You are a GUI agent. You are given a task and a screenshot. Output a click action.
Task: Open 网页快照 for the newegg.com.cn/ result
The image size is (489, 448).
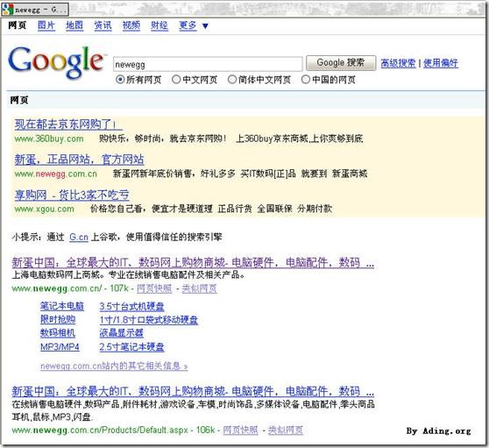coord(154,288)
